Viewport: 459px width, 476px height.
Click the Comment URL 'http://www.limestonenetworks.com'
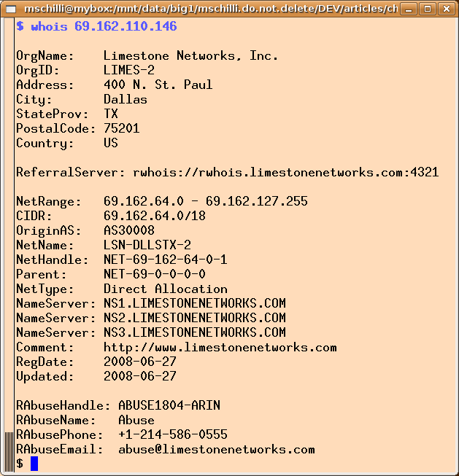click(x=220, y=347)
